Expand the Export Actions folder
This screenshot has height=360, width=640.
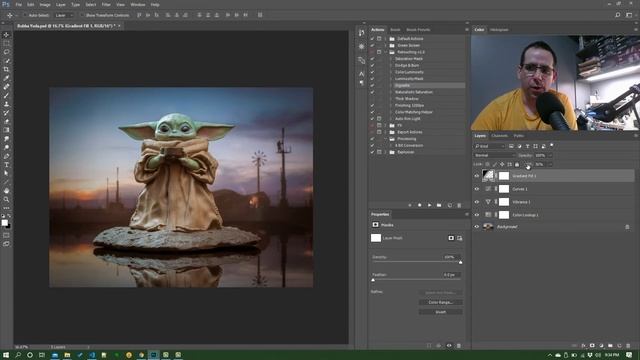click(385, 132)
